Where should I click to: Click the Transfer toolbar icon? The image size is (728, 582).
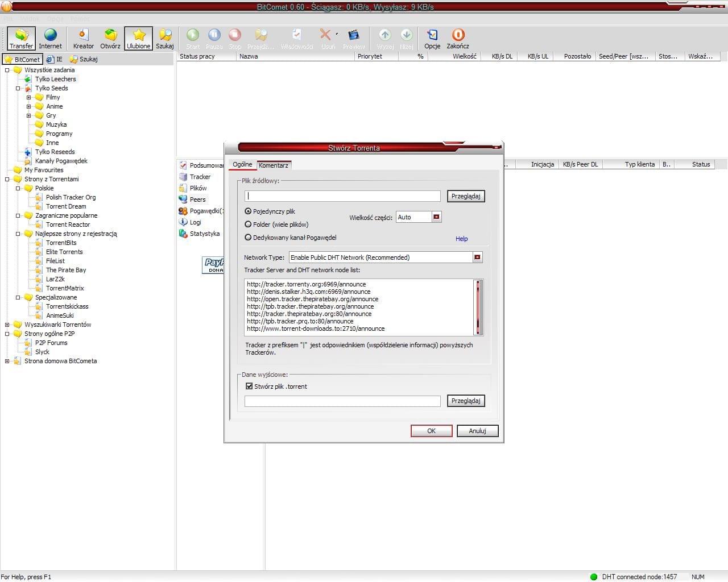tap(21, 38)
